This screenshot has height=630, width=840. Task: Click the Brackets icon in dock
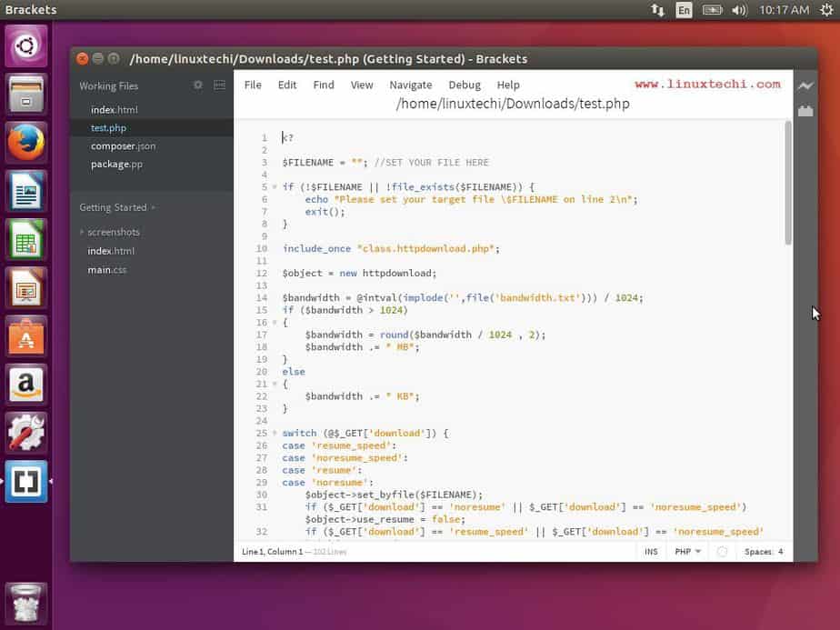point(25,481)
